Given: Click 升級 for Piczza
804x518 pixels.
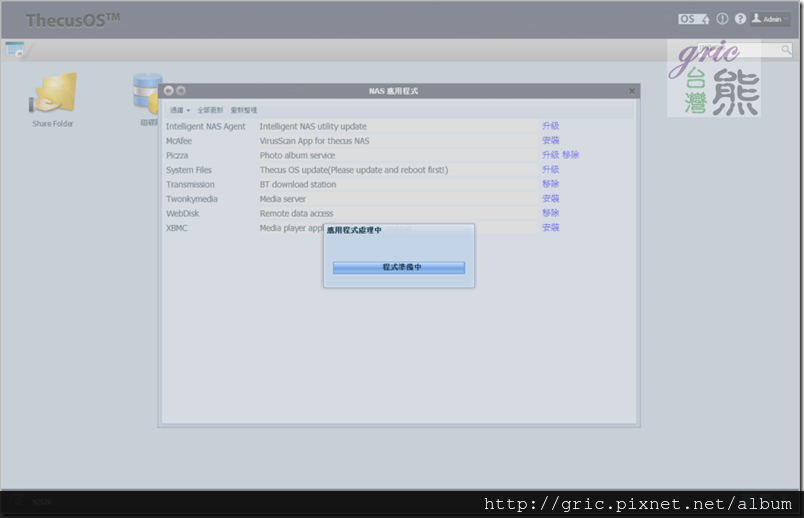Looking at the screenshot, I should click(551, 155).
